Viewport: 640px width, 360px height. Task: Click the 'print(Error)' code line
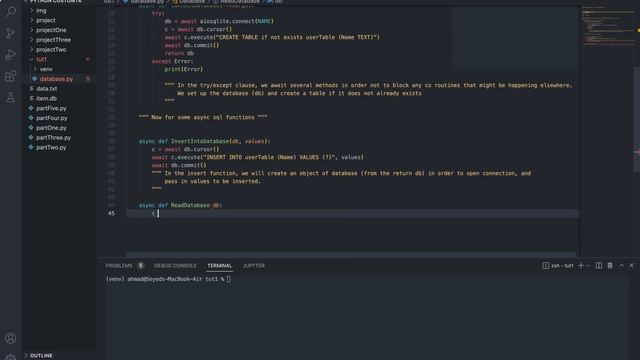pyautogui.click(x=184, y=69)
